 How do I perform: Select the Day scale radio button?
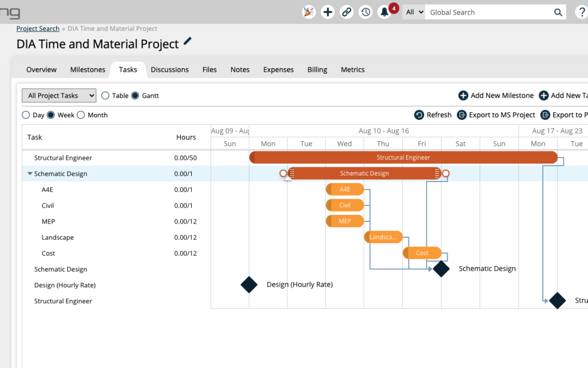click(x=26, y=115)
